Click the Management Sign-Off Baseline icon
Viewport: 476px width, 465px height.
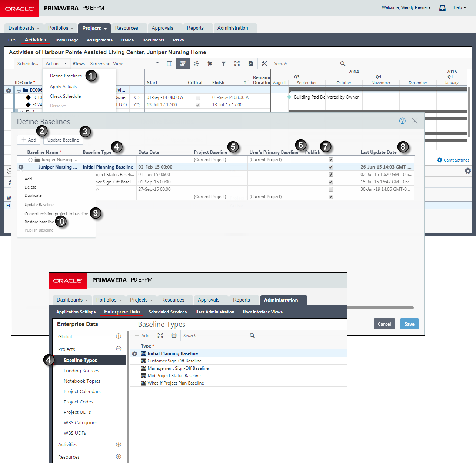(x=144, y=368)
